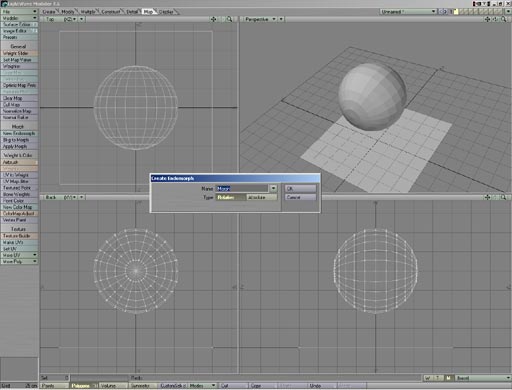Switch to the Detail tab

point(132,12)
